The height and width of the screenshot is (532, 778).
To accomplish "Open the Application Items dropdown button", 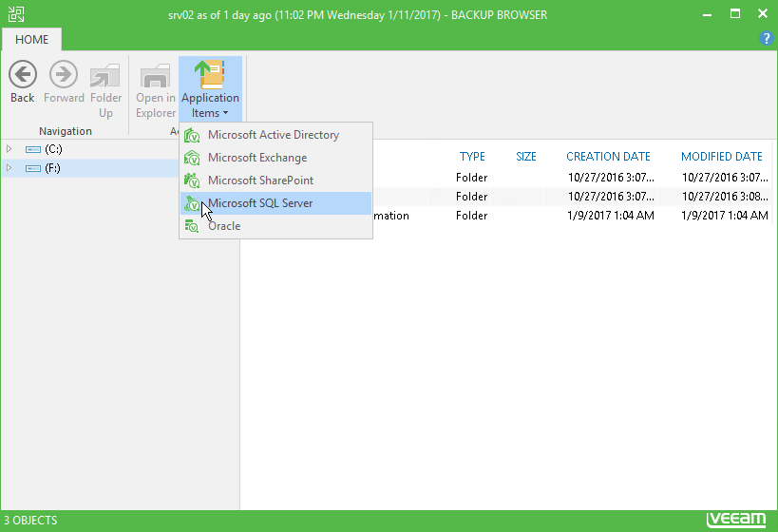I will [210, 89].
